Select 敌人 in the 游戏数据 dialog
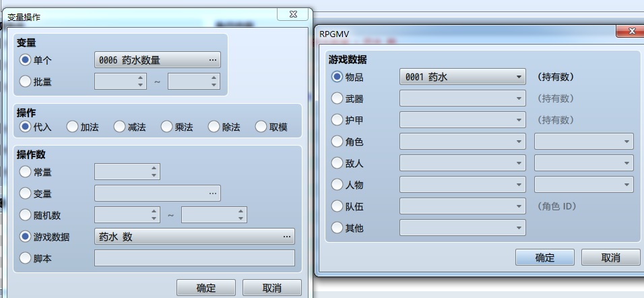This screenshot has height=298, width=644. (337, 163)
